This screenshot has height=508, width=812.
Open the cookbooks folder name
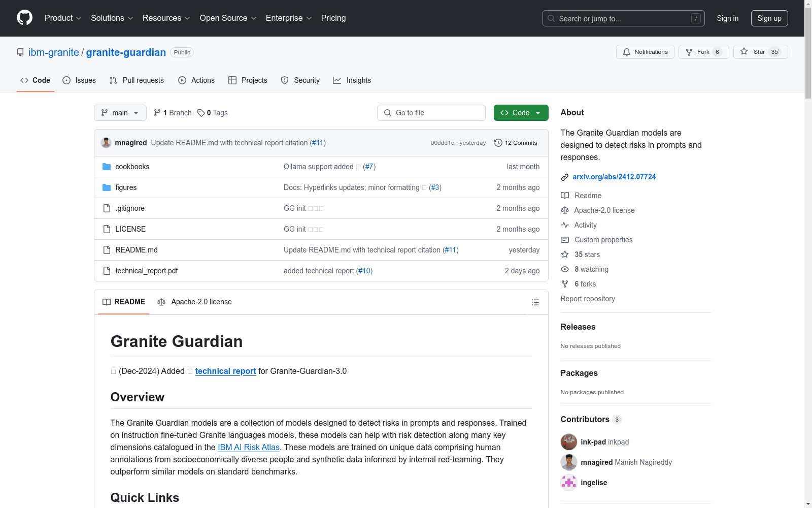[x=132, y=167]
